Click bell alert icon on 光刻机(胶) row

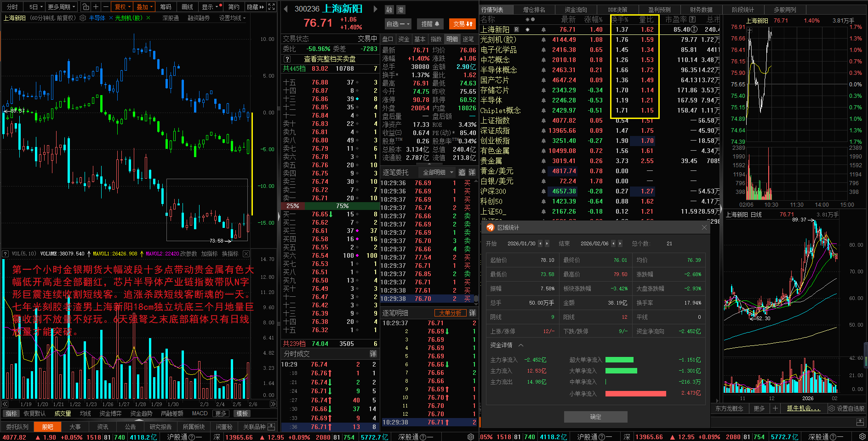click(543, 40)
